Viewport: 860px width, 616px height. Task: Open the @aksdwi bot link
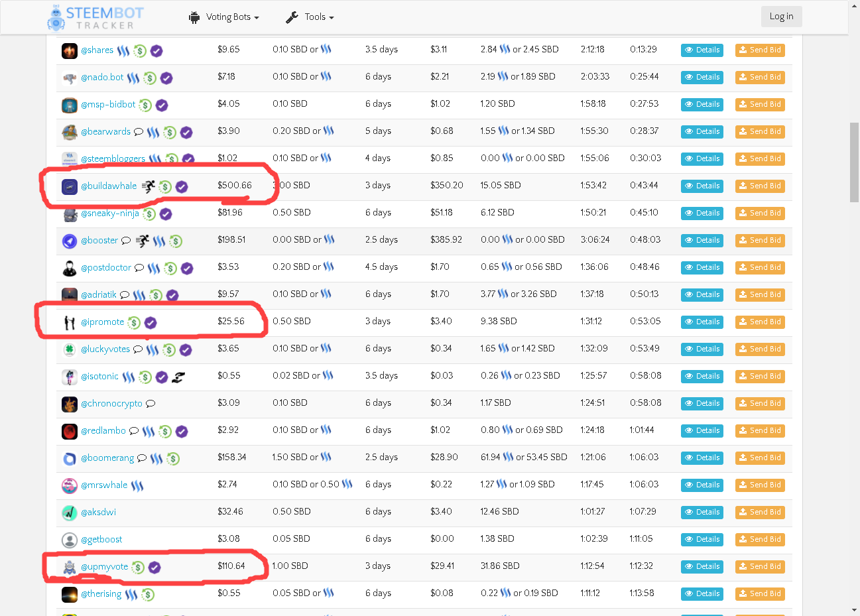tap(98, 513)
